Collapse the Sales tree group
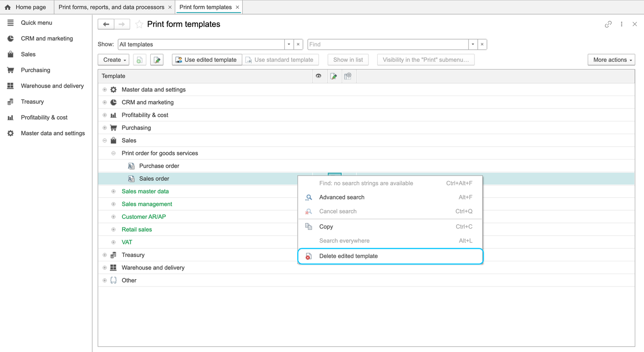Image resolution: width=644 pixels, height=352 pixels. tap(105, 140)
